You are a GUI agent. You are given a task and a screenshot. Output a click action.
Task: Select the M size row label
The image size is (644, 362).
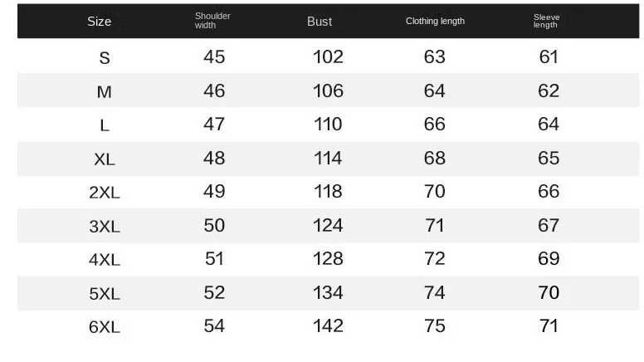coord(105,92)
